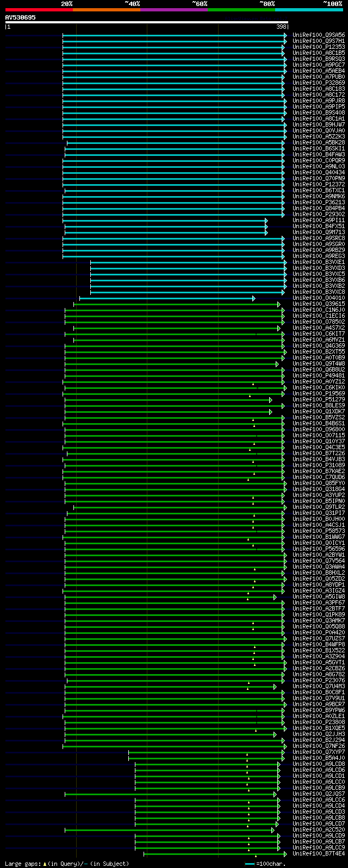Select the UniRef100_P36213 label

coord(319,202)
